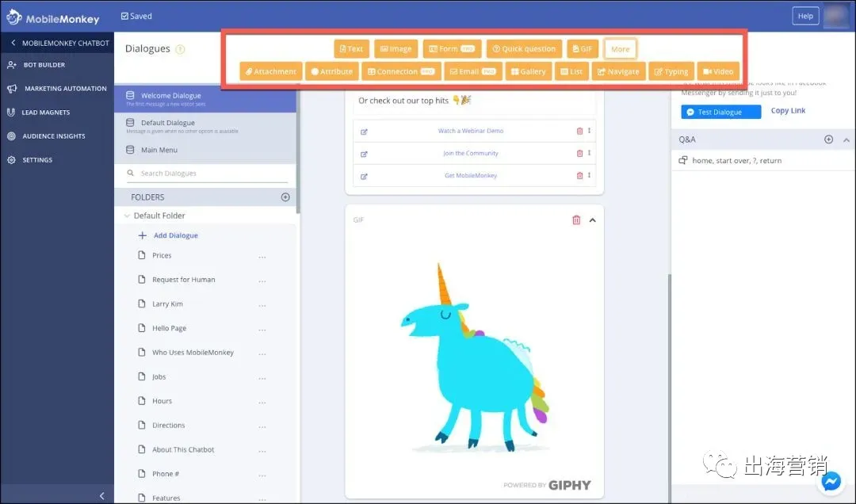Open options for Jobs dialogue
Viewport: 856px width, 504px height.
tap(262, 378)
